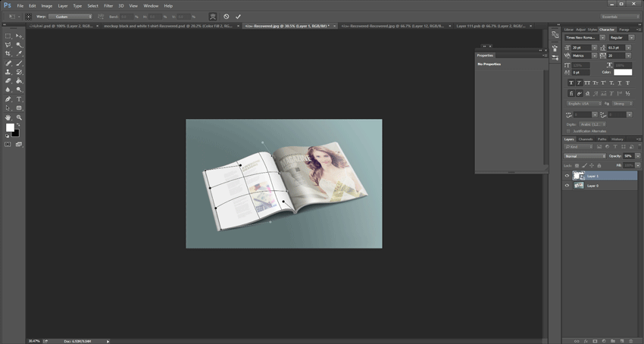Toggle Underline in Character panel
The height and width of the screenshot is (344, 644).
[x=619, y=83]
